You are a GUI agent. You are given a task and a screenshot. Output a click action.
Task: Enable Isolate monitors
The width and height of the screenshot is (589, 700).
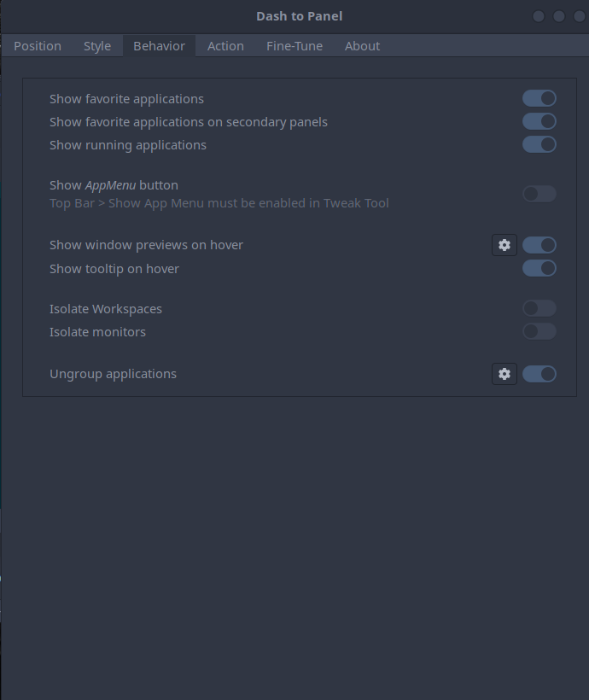coord(539,331)
